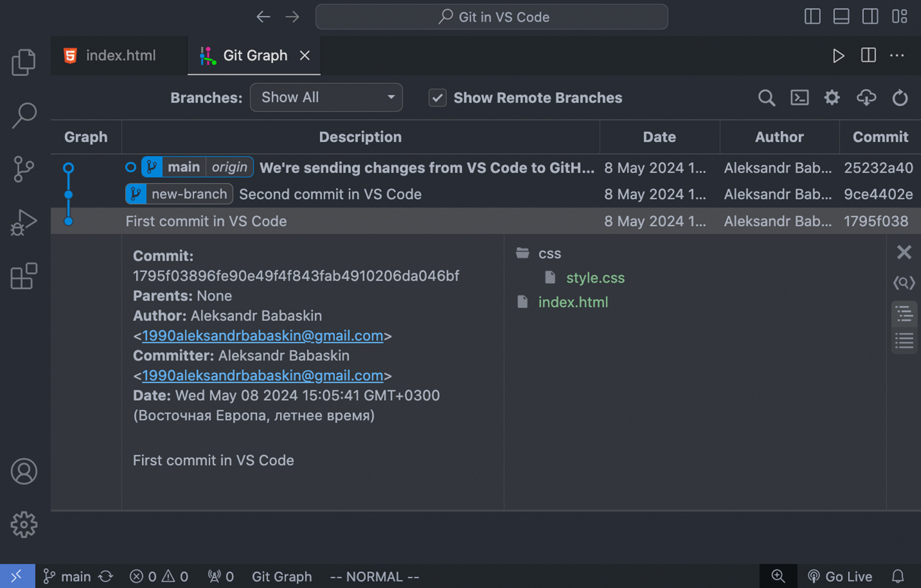Click commit hash 1795f038
921x588 pixels.
[876, 221]
